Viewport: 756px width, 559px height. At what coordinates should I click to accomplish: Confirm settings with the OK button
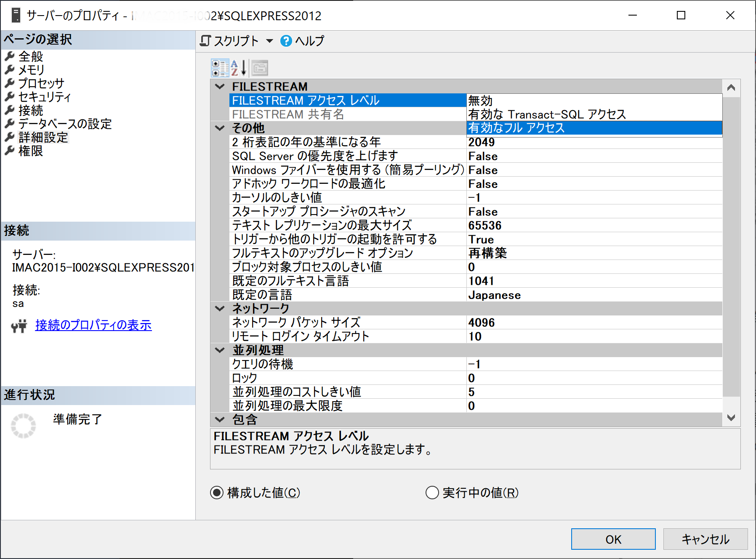tap(612, 539)
